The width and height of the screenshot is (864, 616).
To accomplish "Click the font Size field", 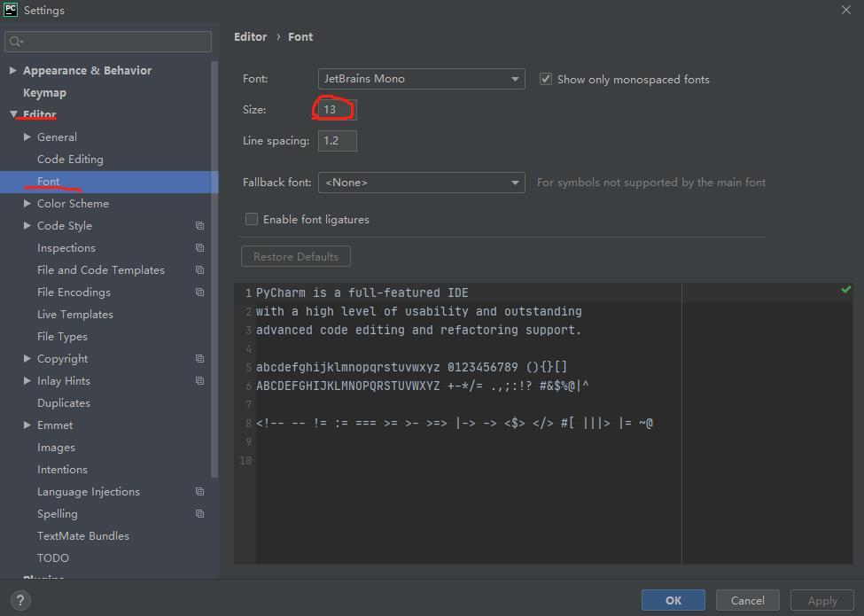I will [x=338, y=110].
